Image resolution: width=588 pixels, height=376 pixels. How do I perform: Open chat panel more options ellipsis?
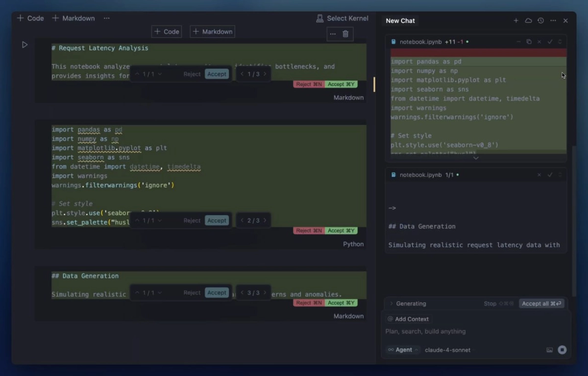553,21
